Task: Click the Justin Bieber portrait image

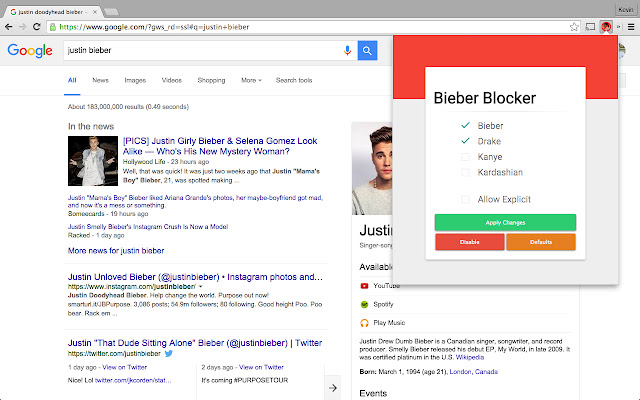Action: point(372,168)
